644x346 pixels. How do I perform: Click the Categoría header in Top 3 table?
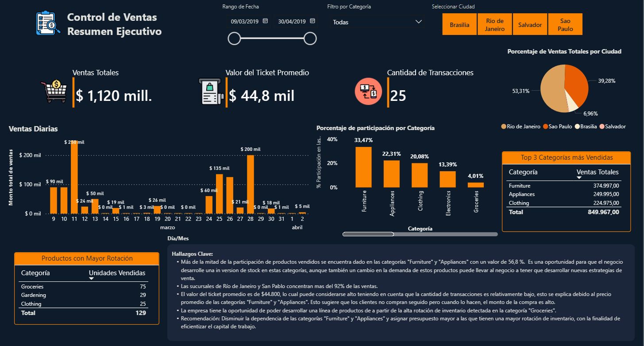523,172
